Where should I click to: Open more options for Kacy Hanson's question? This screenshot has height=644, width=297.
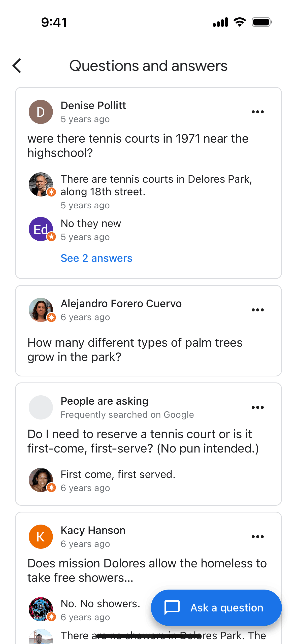(x=257, y=537)
